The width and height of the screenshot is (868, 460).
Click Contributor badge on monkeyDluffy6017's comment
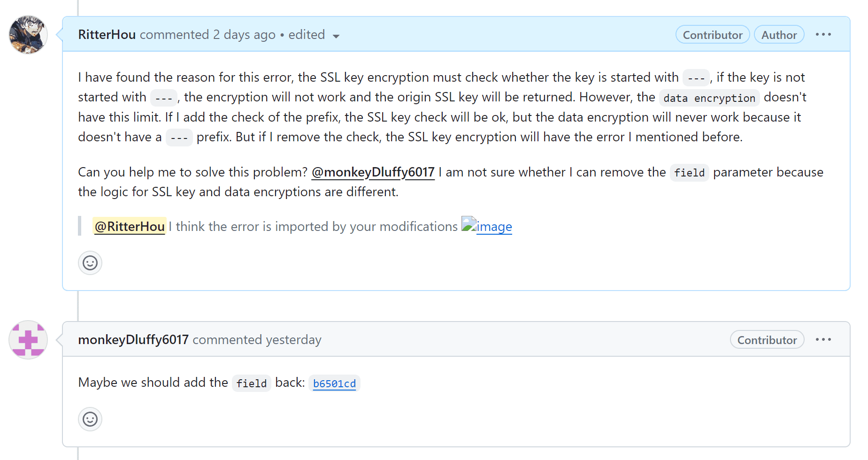(x=767, y=340)
